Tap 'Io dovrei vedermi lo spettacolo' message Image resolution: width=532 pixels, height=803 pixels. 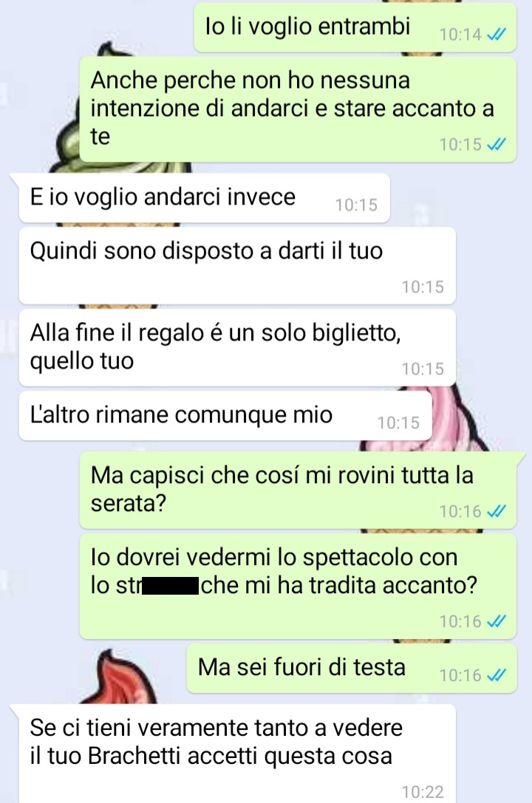(x=298, y=586)
